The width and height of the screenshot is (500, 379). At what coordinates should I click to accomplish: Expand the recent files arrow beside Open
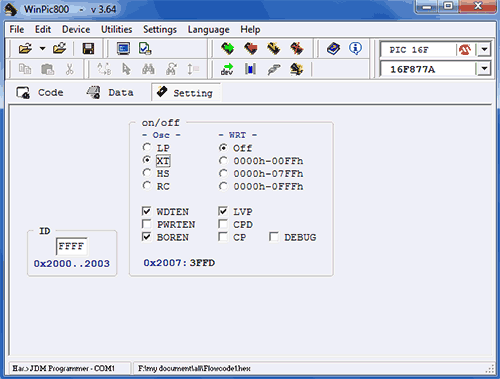coord(42,49)
